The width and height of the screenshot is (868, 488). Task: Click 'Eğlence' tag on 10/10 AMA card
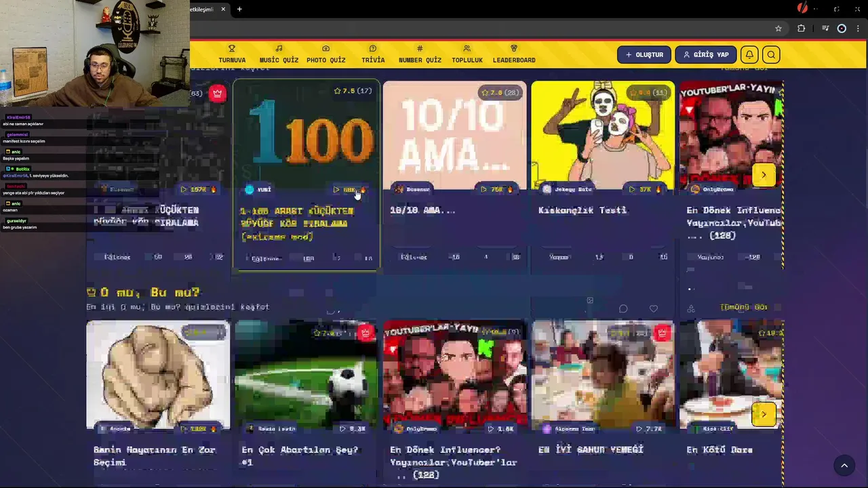pos(414,258)
